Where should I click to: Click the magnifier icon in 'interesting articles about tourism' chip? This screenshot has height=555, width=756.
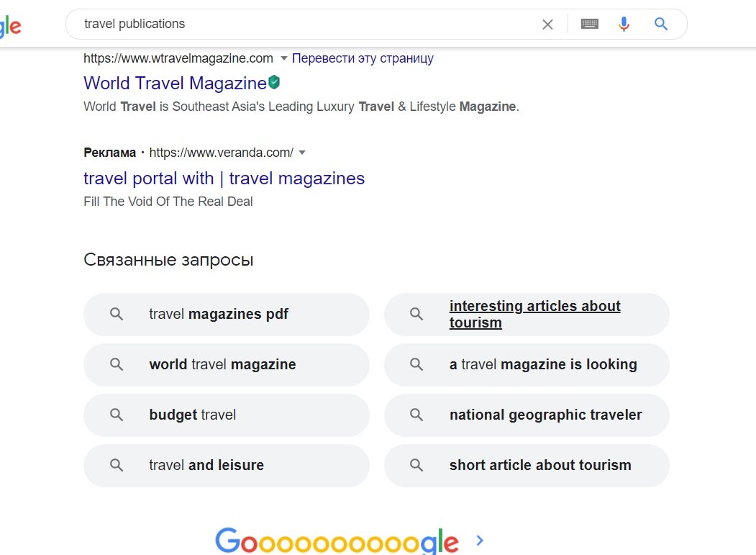point(416,314)
